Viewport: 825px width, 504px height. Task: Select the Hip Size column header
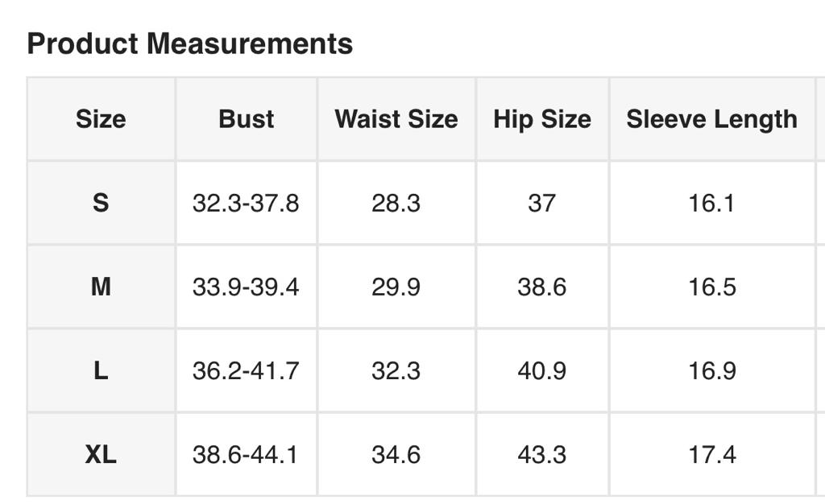point(541,119)
